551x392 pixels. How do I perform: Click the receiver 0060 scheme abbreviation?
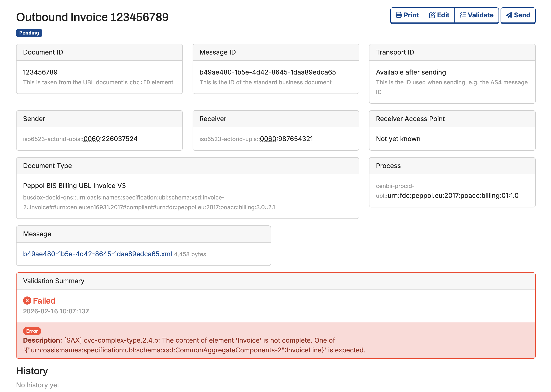click(268, 139)
